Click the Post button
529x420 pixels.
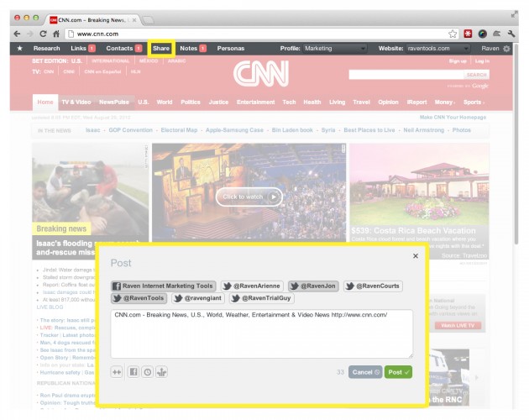[399, 372]
